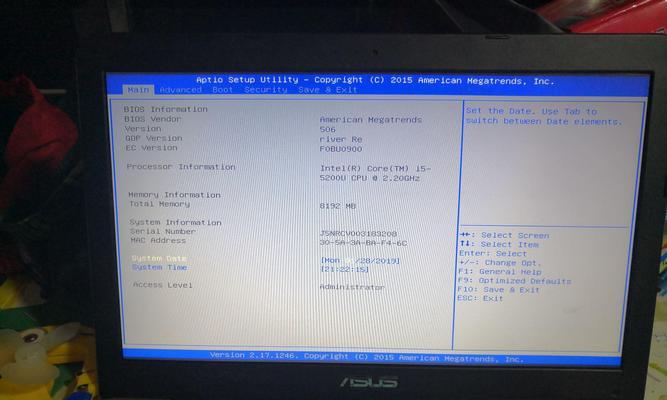This screenshot has height=400, width=667.
Task: Open the Security tab
Action: coord(265,90)
